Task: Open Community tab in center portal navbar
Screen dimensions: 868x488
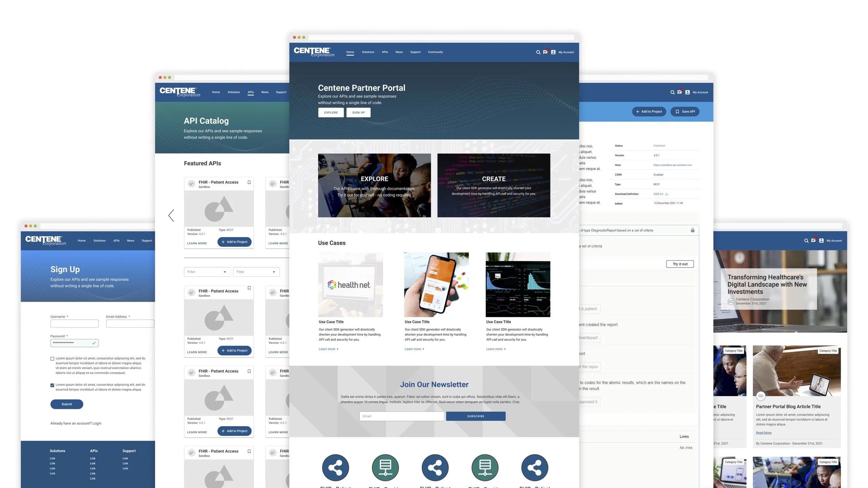Action: 435,52
